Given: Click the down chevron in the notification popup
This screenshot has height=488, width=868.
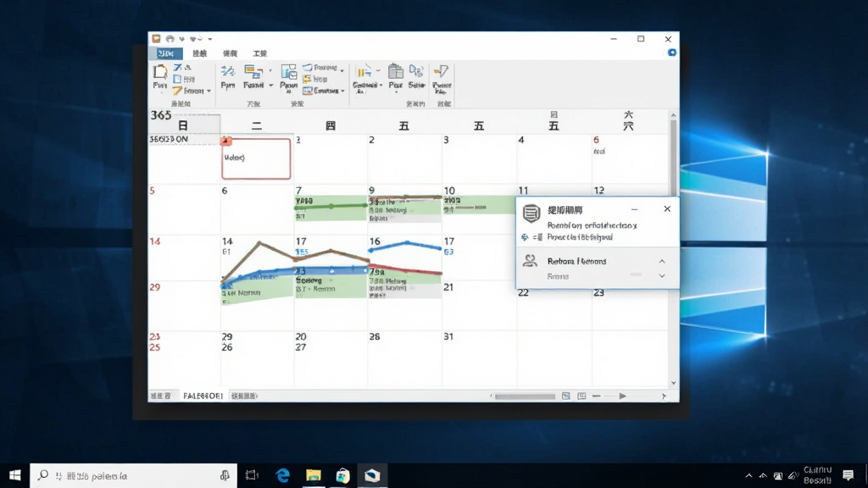Looking at the screenshot, I should coord(662,275).
